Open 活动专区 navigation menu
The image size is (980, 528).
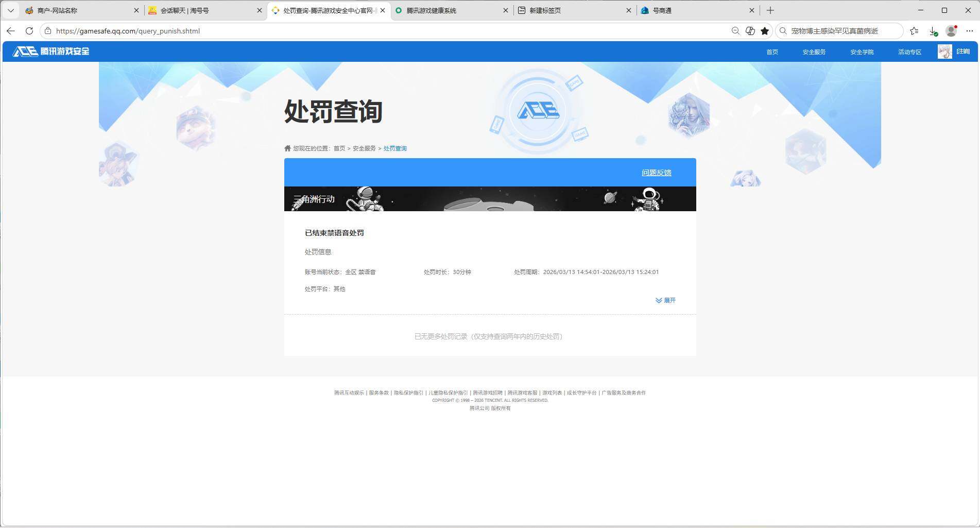pos(909,52)
